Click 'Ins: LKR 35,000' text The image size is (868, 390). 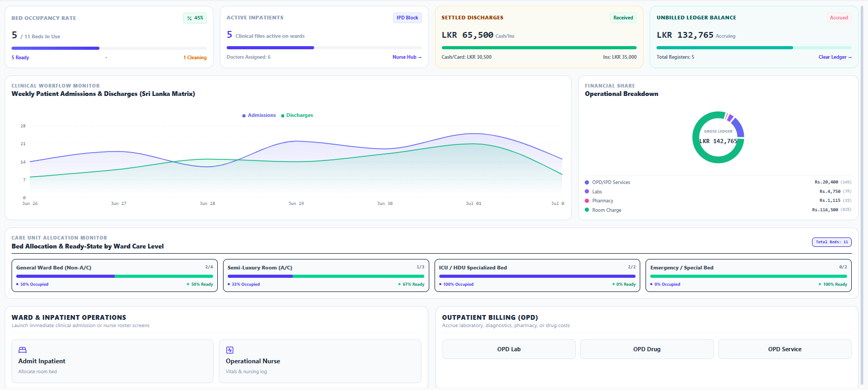[x=620, y=57]
